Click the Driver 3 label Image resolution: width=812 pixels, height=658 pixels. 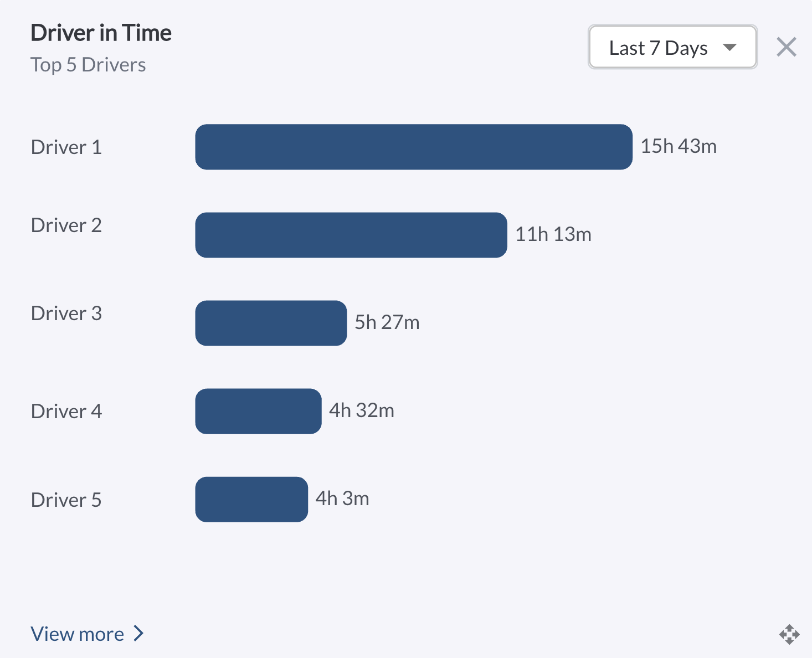(66, 313)
